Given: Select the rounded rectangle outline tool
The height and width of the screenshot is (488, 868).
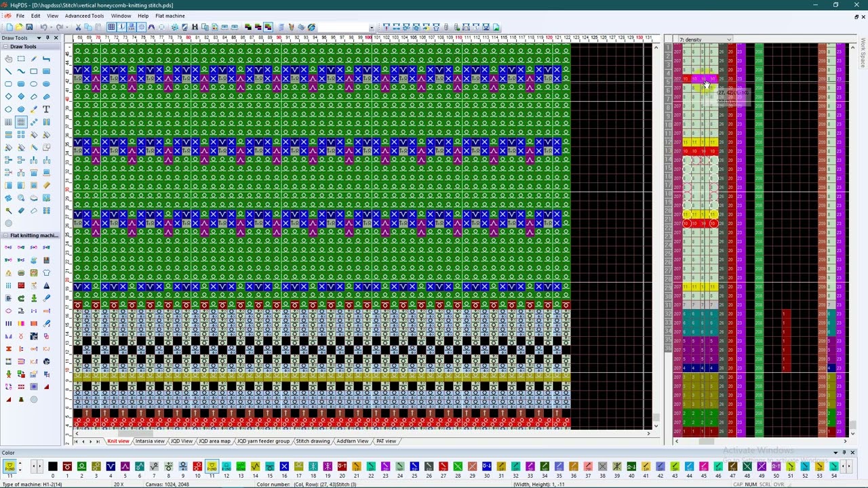Looking at the screenshot, I should 9,84.
